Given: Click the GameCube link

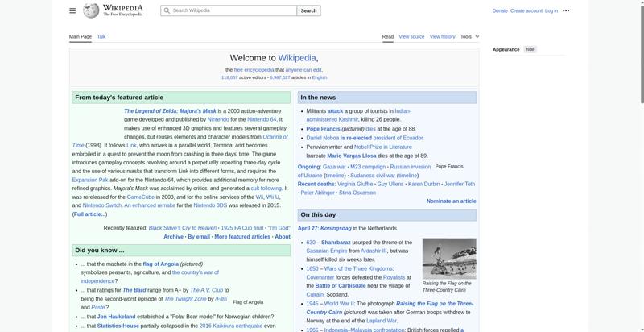Looking at the screenshot, I should click(140, 197).
